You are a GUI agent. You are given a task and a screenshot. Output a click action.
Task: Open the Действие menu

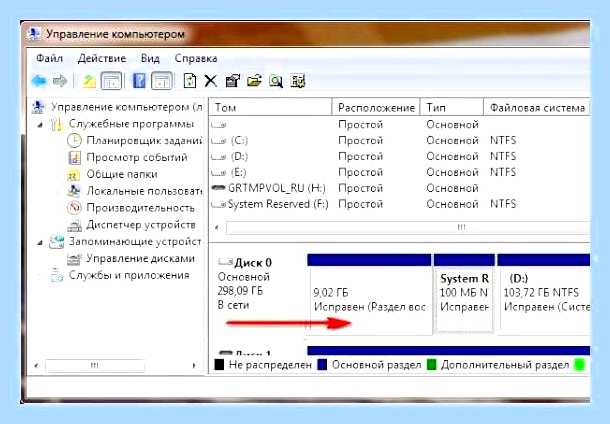pos(102,58)
